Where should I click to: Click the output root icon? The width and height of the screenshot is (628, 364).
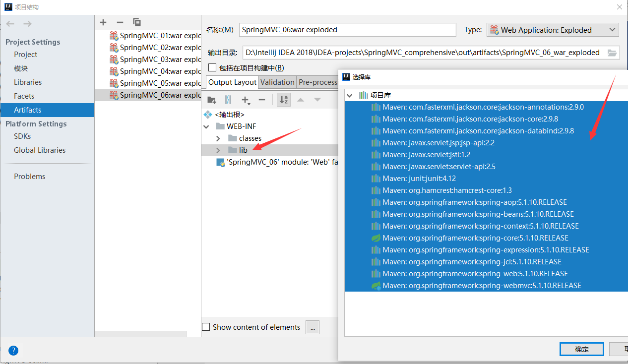pos(208,115)
